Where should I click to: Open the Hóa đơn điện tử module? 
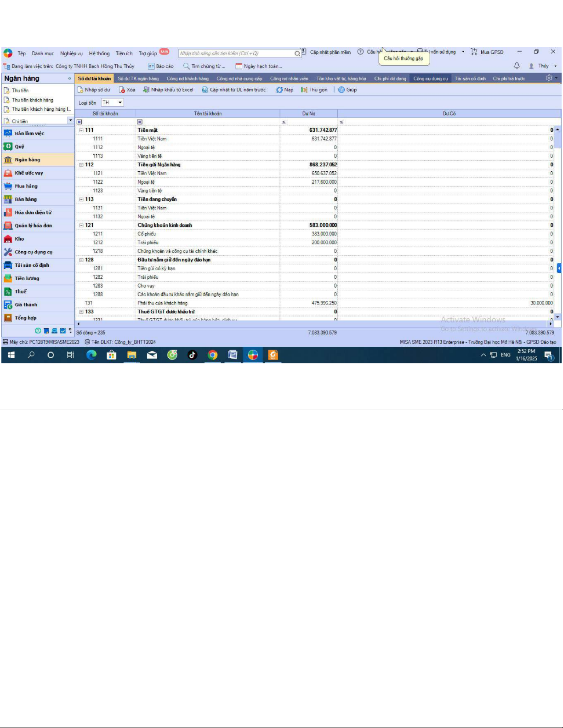pyautogui.click(x=33, y=213)
